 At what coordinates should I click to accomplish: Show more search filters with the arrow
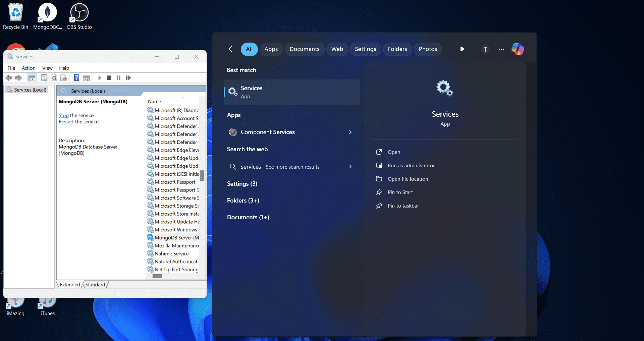462,49
